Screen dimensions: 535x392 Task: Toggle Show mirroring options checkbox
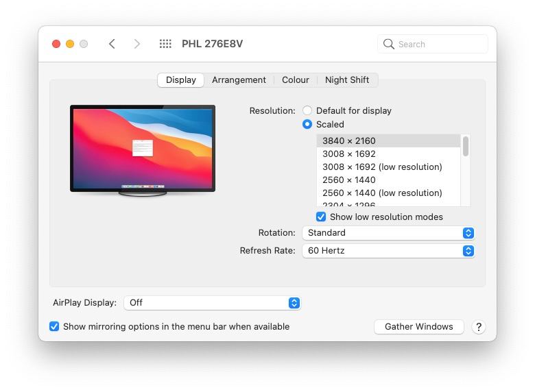[x=54, y=327]
